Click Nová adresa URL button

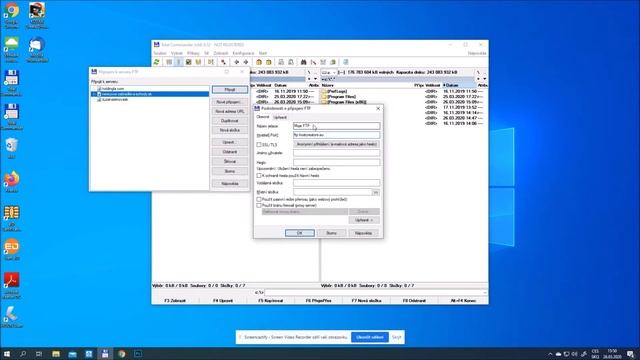click(x=230, y=111)
